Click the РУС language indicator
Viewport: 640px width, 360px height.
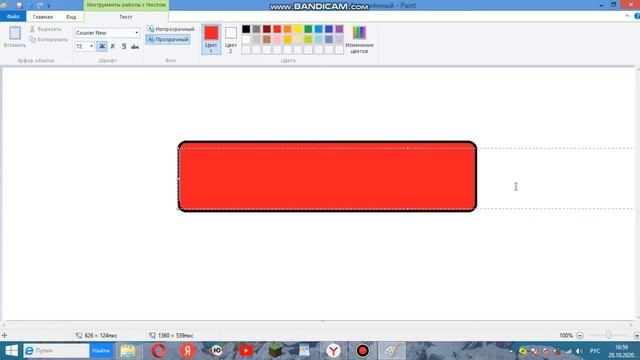pyautogui.click(x=595, y=351)
